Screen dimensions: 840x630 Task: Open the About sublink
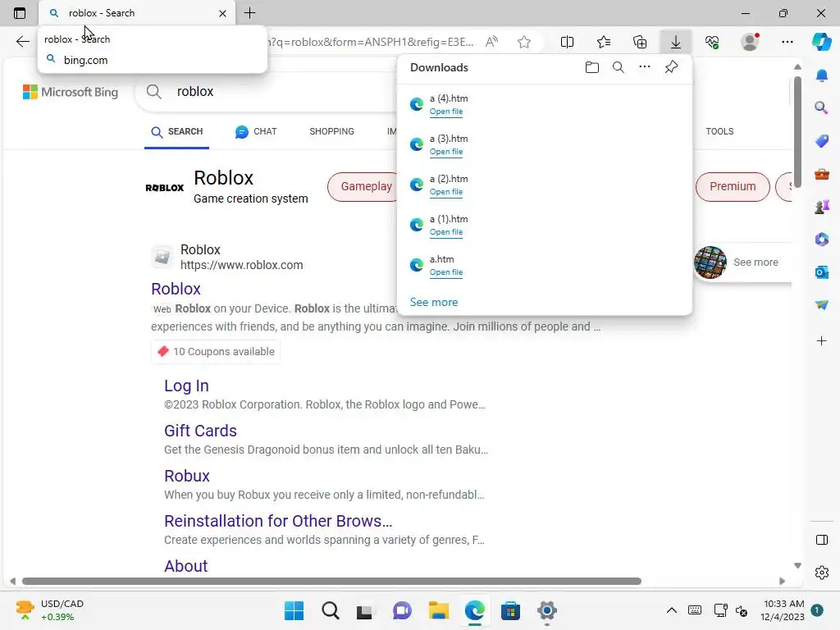[186, 566]
